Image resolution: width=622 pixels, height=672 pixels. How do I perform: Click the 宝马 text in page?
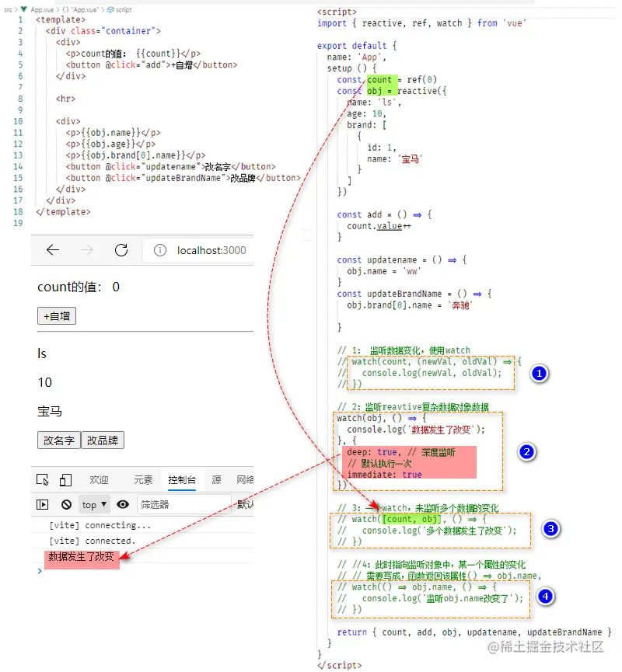[x=50, y=412]
